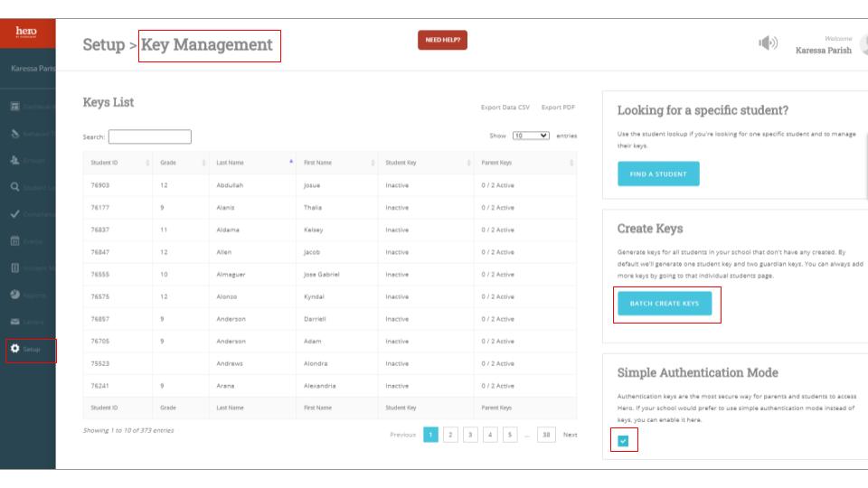Jump to page 38 in the pagination

click(545, 435)
